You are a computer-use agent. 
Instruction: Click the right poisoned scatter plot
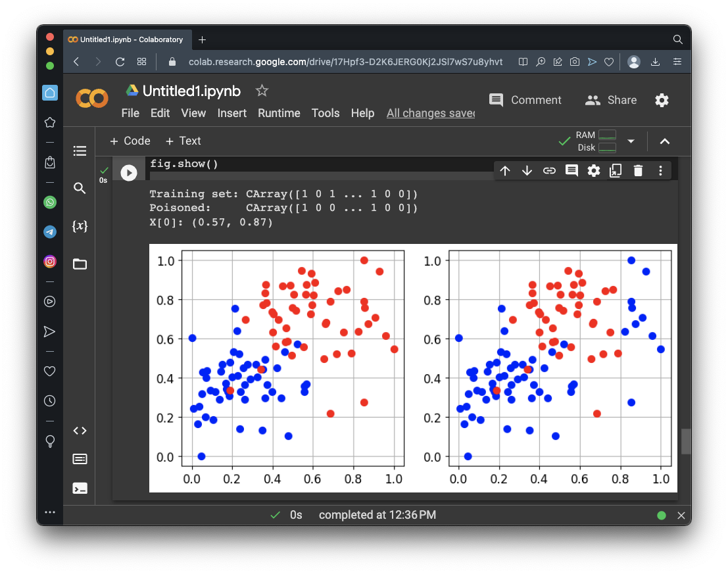[560, 358]
